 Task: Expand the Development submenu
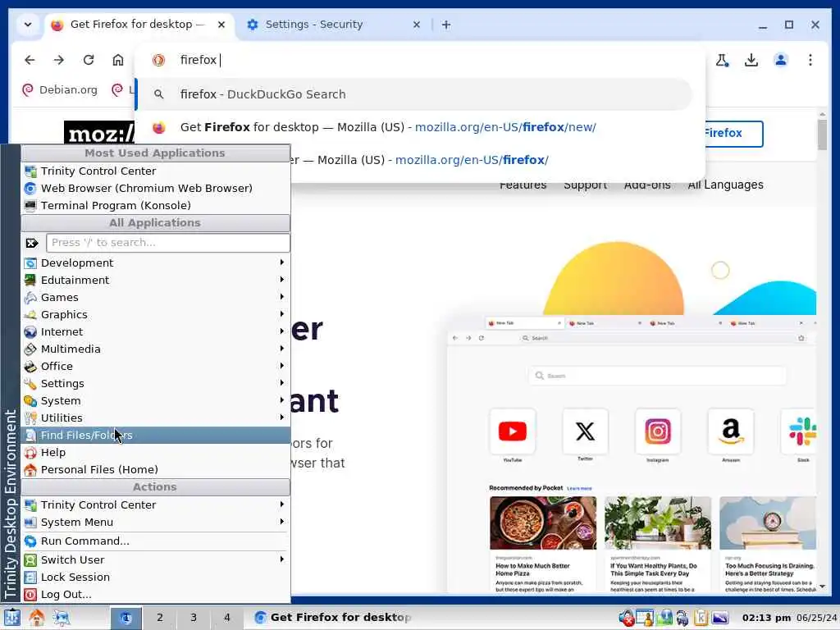pos(156,263)
